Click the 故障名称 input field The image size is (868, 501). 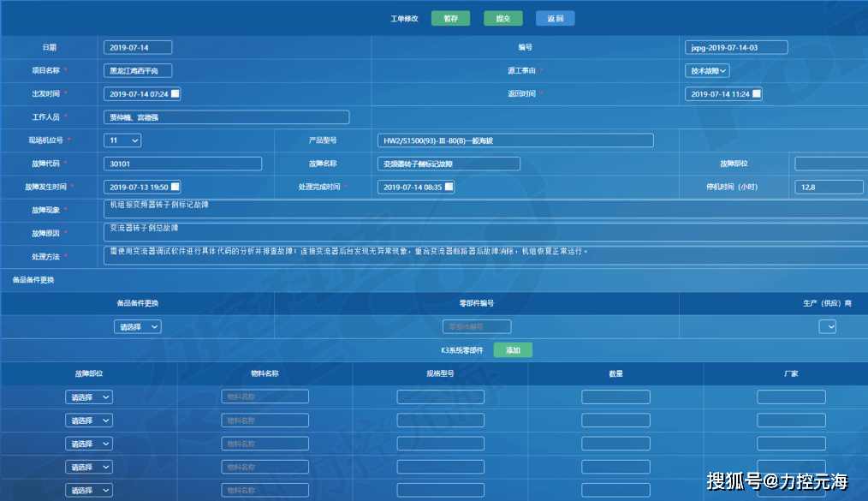[x=449, y=164]
